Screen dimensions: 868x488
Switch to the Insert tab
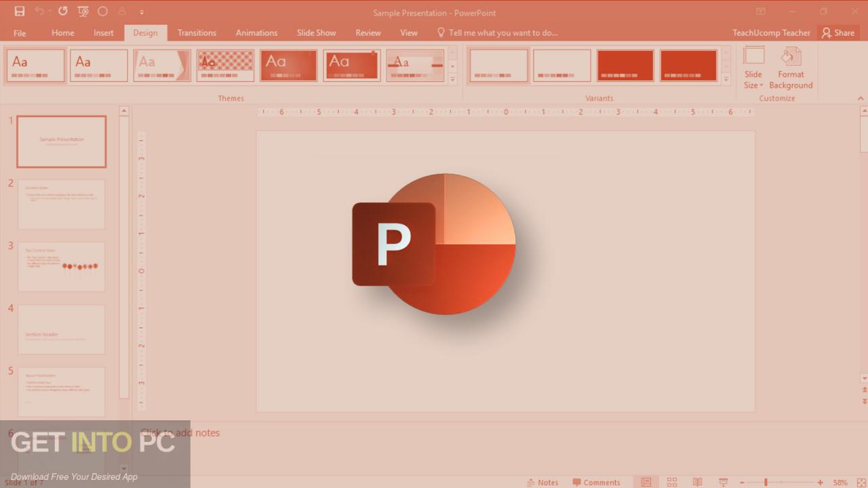(x=104, y=33)
